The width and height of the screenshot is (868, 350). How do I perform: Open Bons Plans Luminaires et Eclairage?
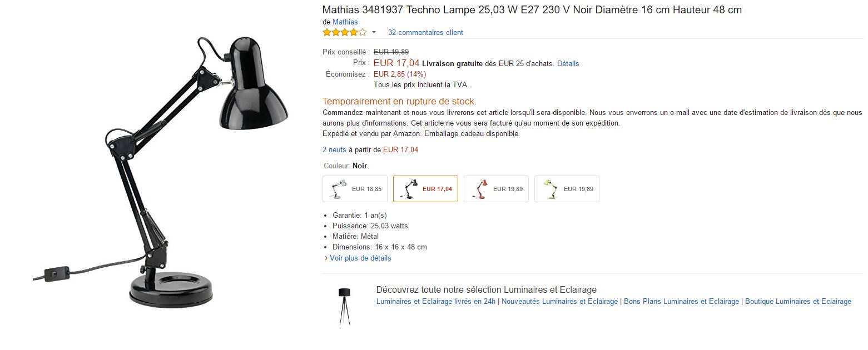pyautogui.click(x=681, y=301)
